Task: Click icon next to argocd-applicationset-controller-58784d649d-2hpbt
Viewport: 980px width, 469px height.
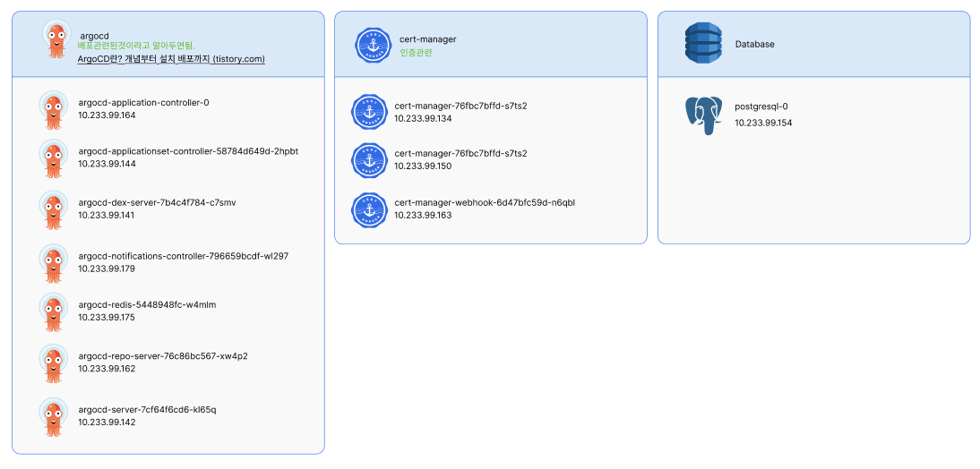Action: pos(53,158)
